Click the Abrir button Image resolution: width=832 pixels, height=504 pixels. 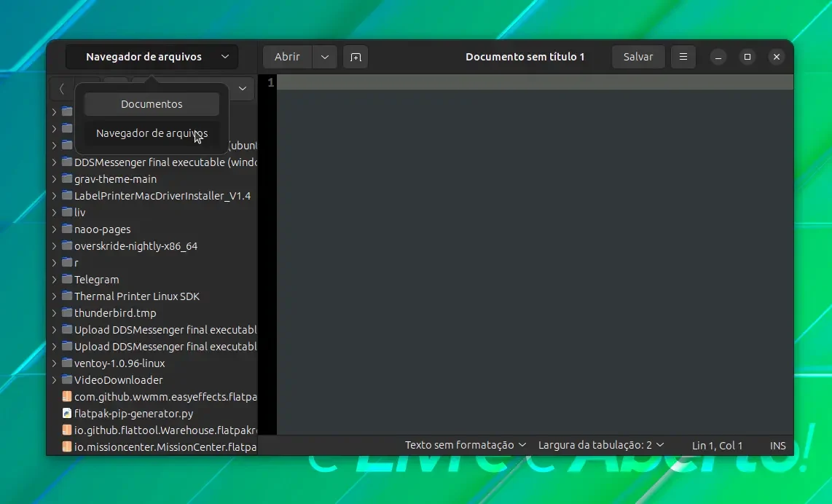coord(287,57)
